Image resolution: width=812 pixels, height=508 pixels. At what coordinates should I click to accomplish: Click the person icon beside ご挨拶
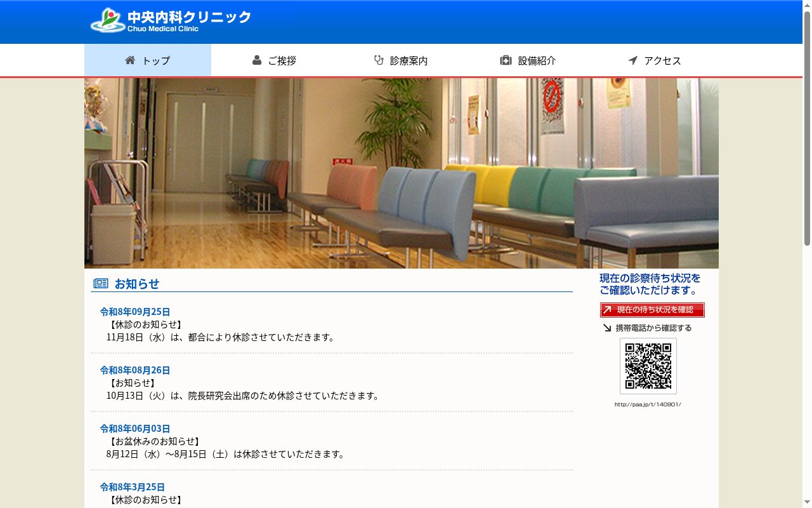point(257,60)
